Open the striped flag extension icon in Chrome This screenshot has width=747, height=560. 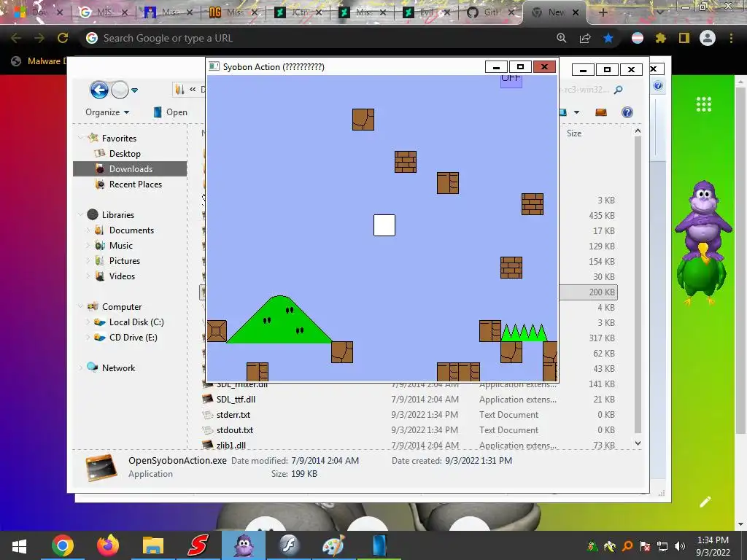click(638, 38)
